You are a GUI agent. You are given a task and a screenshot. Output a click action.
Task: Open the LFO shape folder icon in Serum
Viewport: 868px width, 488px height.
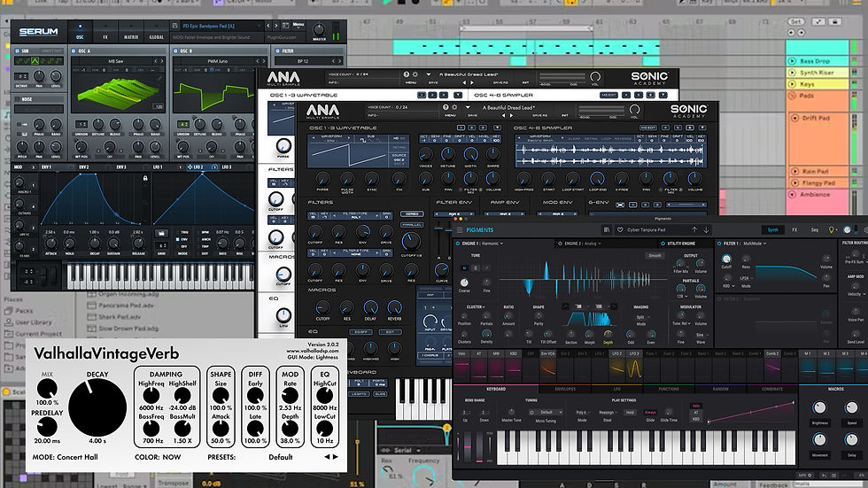coord(161,234)
